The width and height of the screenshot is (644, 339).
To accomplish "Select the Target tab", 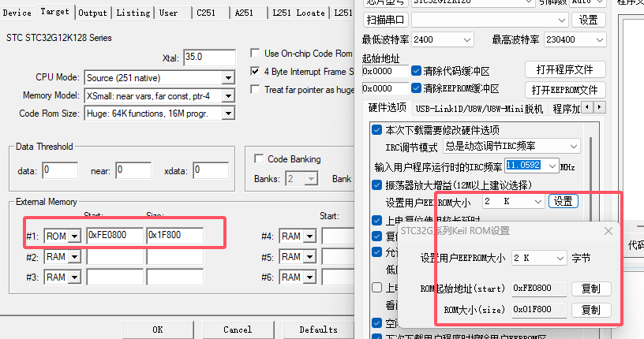I will click(x=54, y=12).
